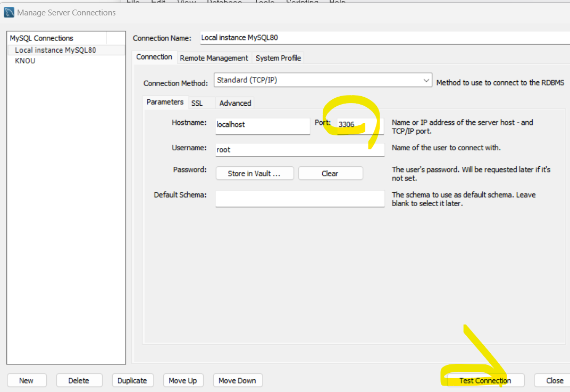Click the Move Down button
The height and width of the screenshot is (392, 570).
click(237, 380)
